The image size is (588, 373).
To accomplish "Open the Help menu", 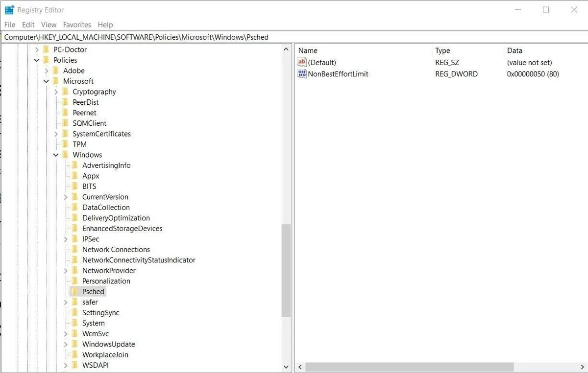I will click(x=105, y=24).
